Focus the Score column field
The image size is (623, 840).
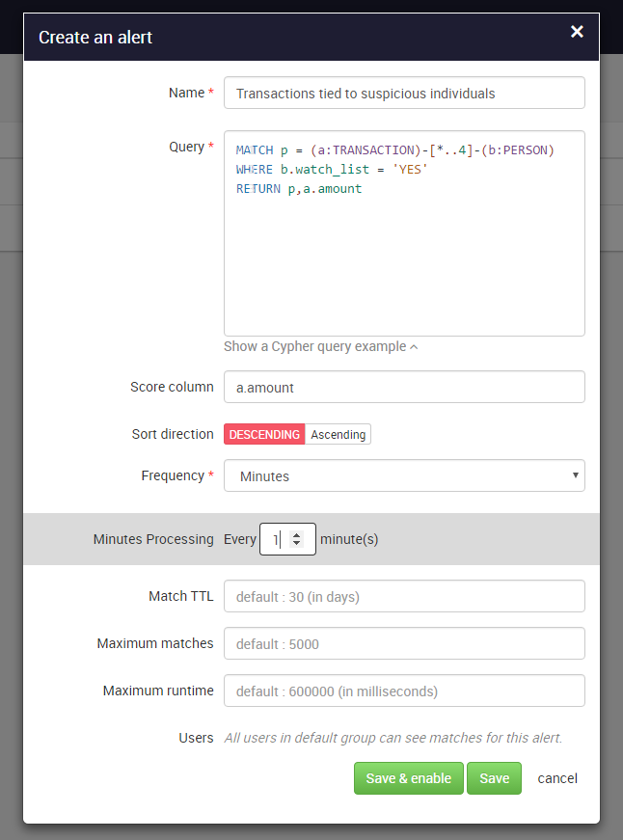[x=404, y=387]
